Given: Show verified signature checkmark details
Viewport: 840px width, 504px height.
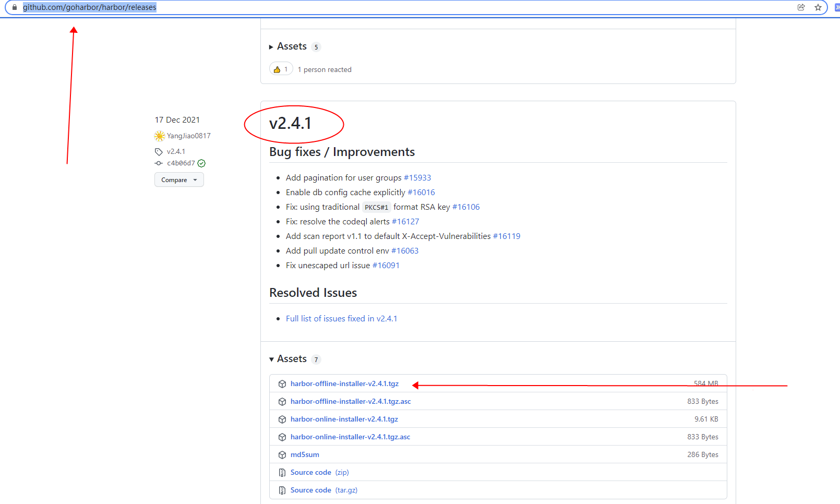Looking at the screenshot, I should [201, 163].
